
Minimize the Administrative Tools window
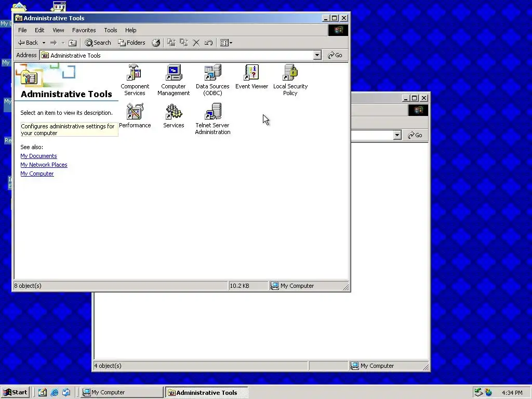tap(326, 18)
